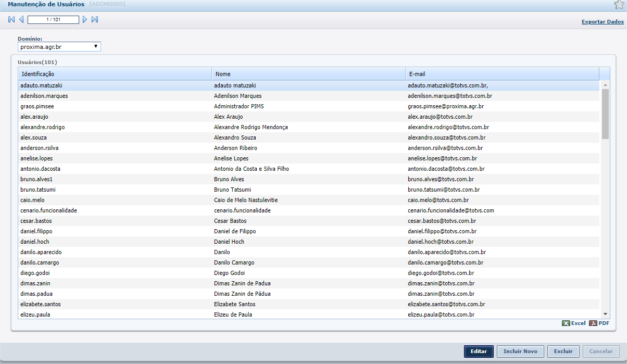
Task: Click the Excluir button
Action: point(563,352)
